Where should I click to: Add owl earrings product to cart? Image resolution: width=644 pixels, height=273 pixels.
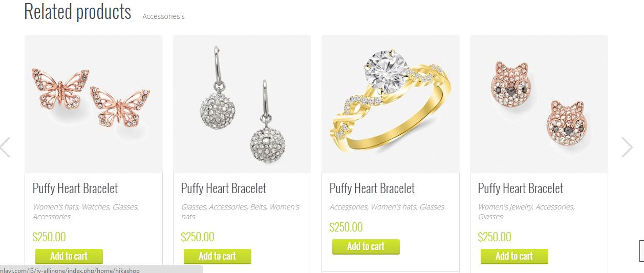point(514,256)
